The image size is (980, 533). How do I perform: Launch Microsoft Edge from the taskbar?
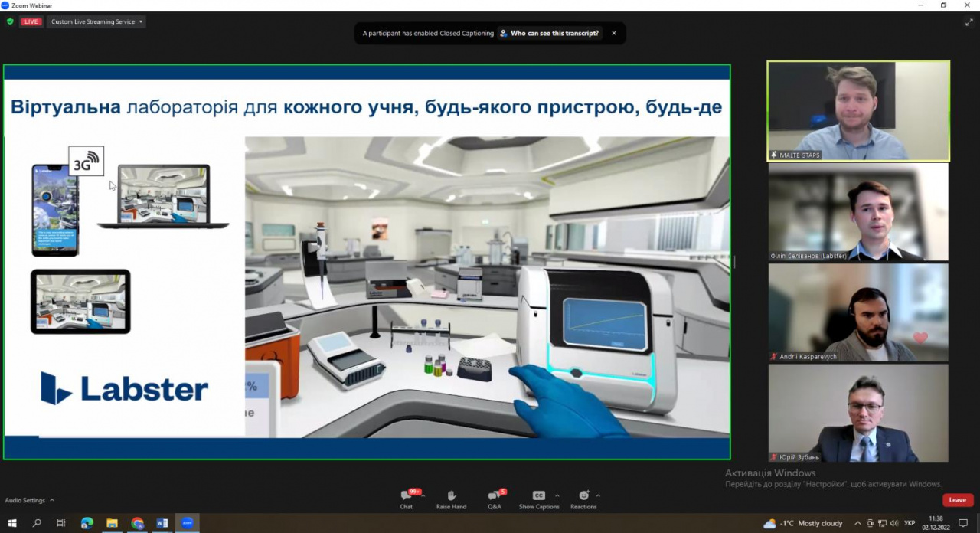(x=87, y=523)
